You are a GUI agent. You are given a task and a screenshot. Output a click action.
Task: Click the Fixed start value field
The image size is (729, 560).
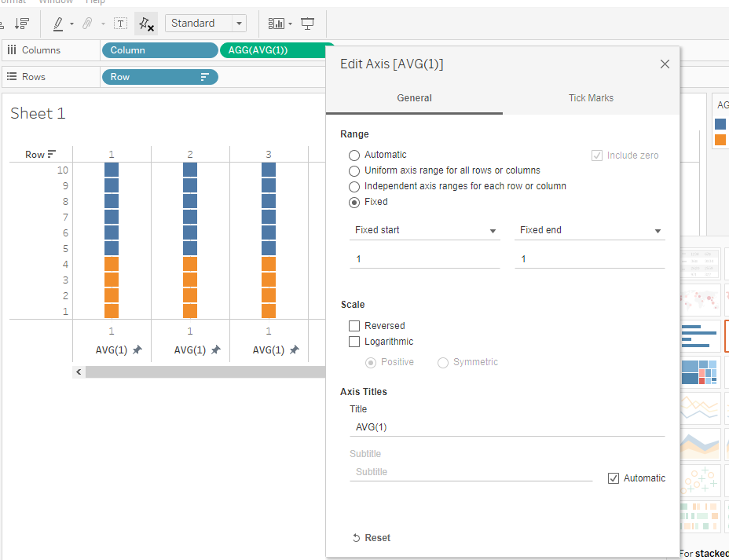(424, 259)
